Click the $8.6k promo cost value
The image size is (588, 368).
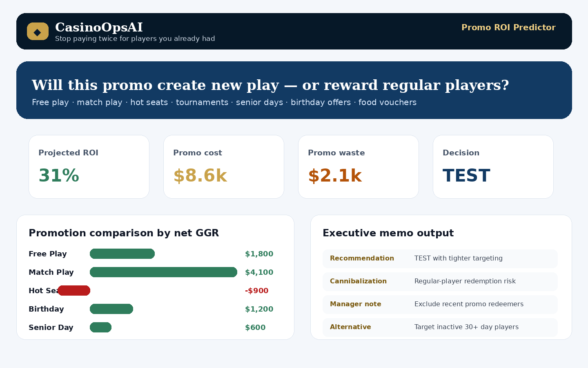point(200,175)
